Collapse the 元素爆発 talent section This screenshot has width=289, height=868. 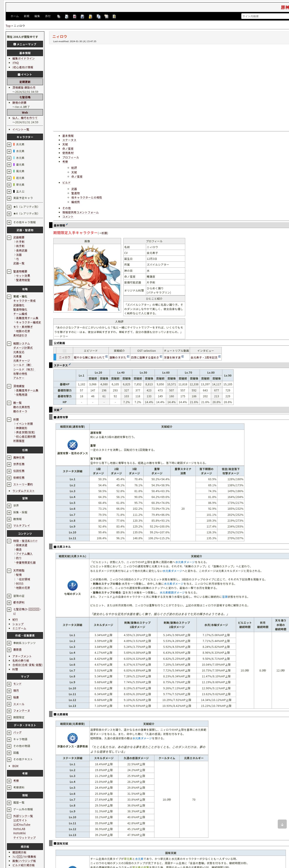(x=55, y=714)
